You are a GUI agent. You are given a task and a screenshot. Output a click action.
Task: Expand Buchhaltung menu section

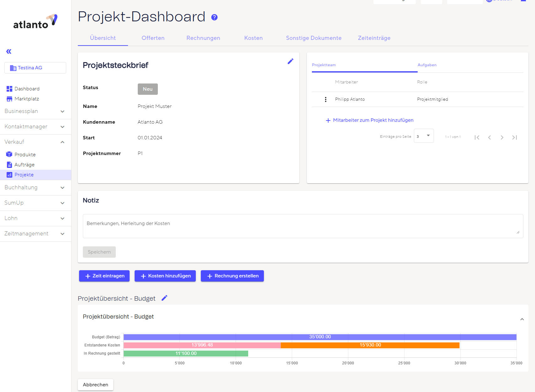35,188
